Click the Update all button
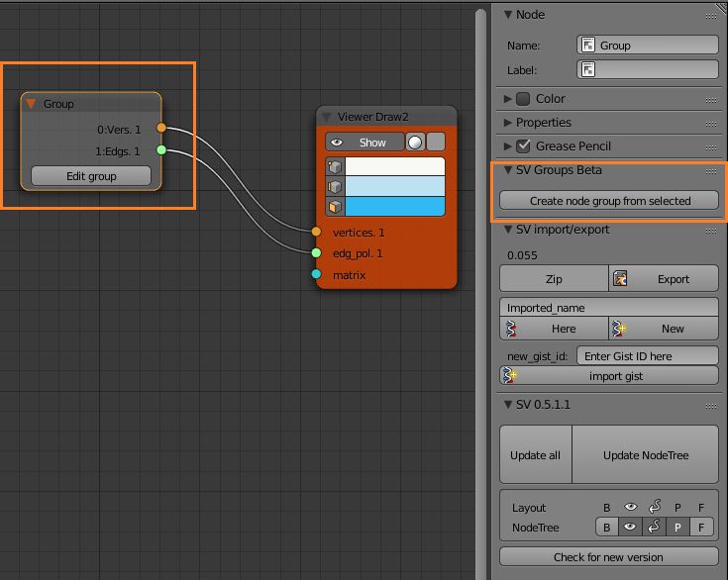The image size is (728, 580). click(535, 454)
